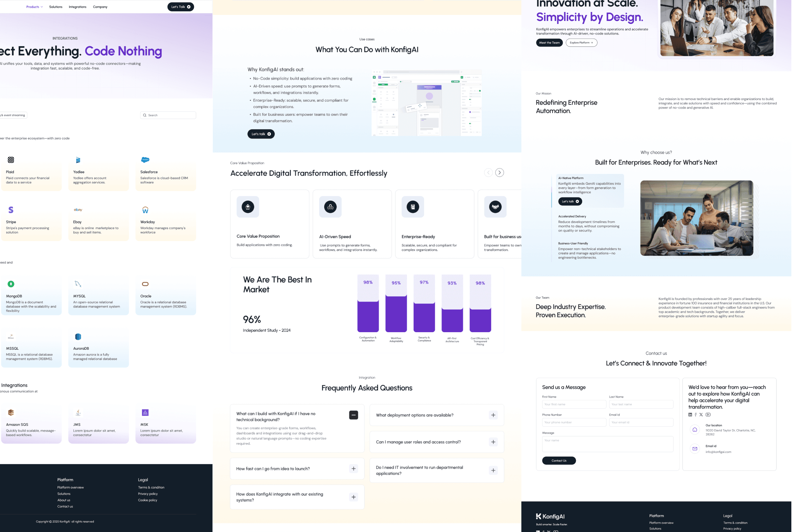Click the email envelope icon
The height and width of the screenshot is (532, 798).
point(695,449)
